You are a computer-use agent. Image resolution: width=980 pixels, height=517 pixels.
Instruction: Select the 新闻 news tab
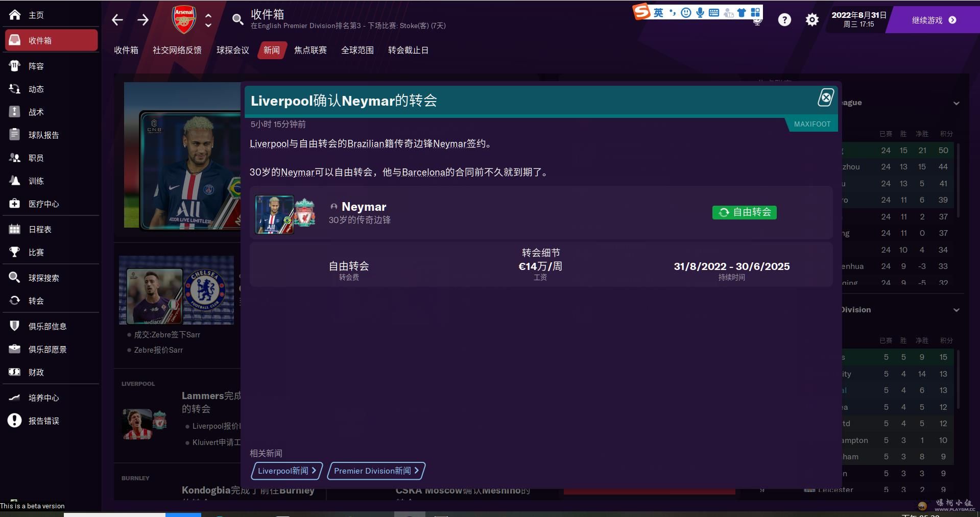pos(272,50)
